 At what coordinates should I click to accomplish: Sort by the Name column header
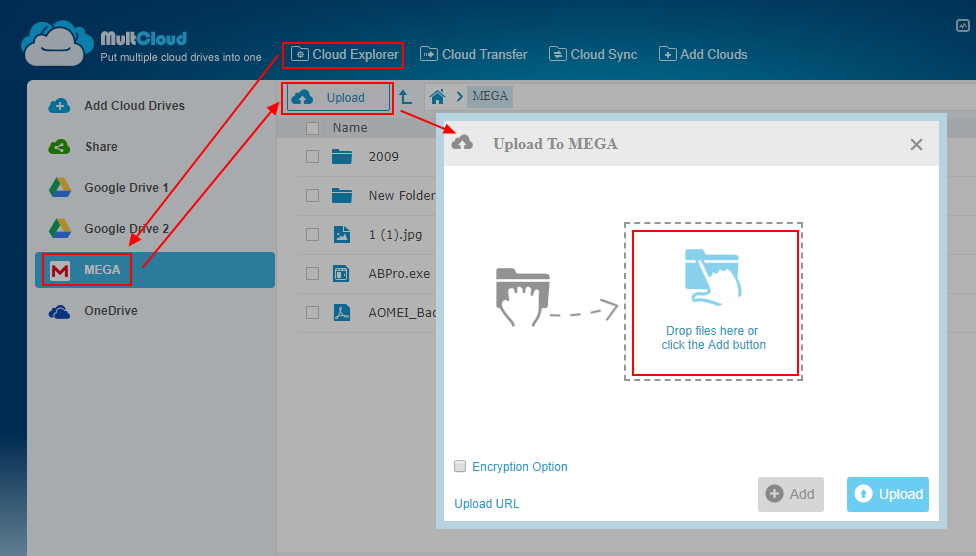point(350,128)
